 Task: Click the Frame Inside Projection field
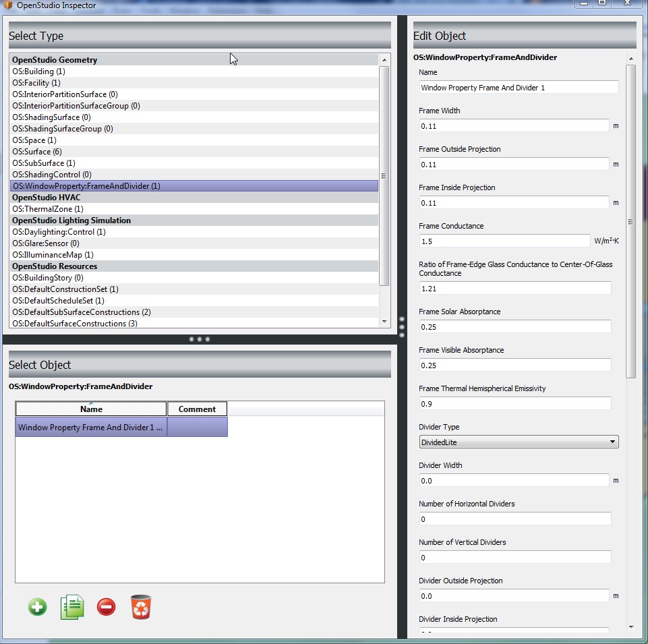click(x=514, y=202)
